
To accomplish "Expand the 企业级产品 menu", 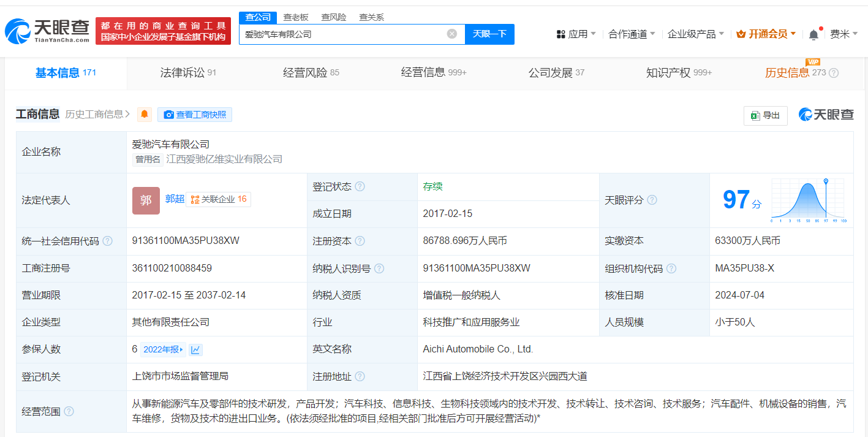I will point(695,34).
